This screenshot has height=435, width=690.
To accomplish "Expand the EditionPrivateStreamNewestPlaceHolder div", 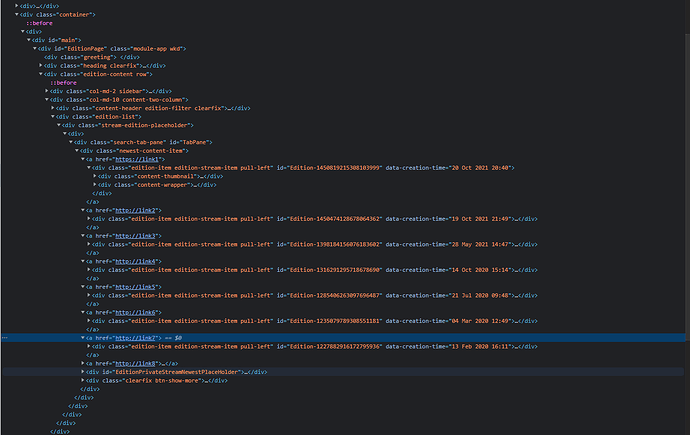I will pos(83,371).
